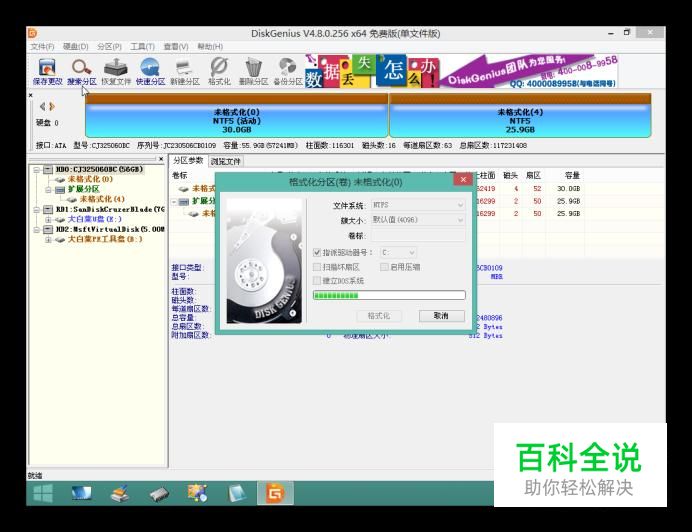The width and height of the screenshot is (692, 532).
Task: Click the Save Changes (保存更改) toolbar icon
Action: click(x=47, y=71)
